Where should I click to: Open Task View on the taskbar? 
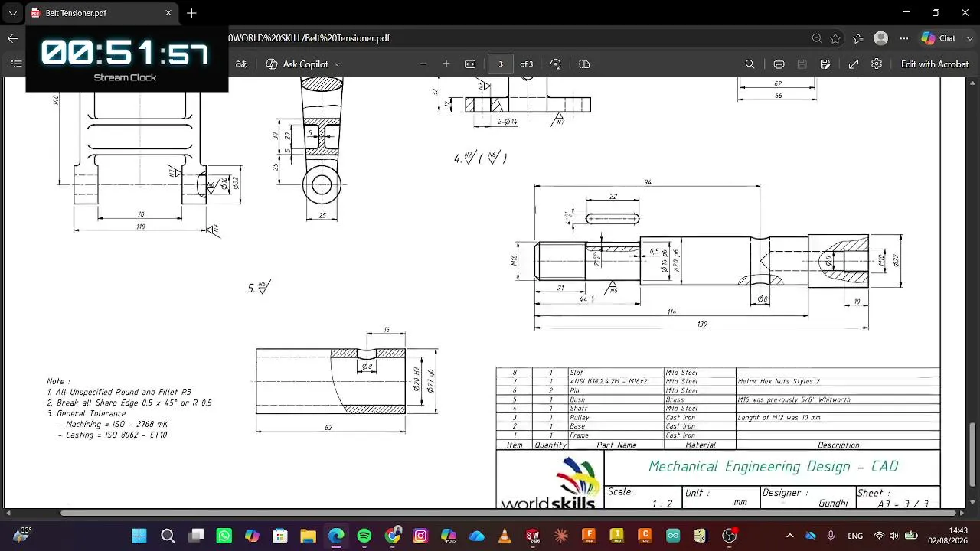(x=196, y=536)
